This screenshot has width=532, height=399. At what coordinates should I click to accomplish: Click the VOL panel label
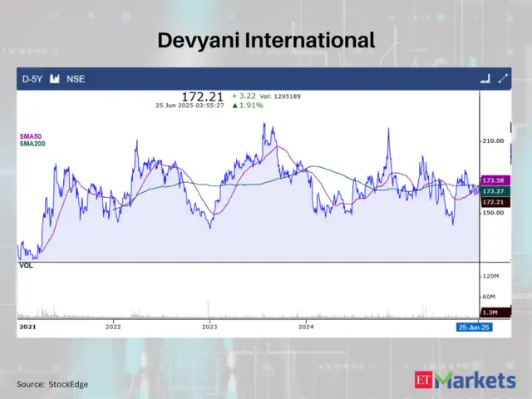(26, 265)
